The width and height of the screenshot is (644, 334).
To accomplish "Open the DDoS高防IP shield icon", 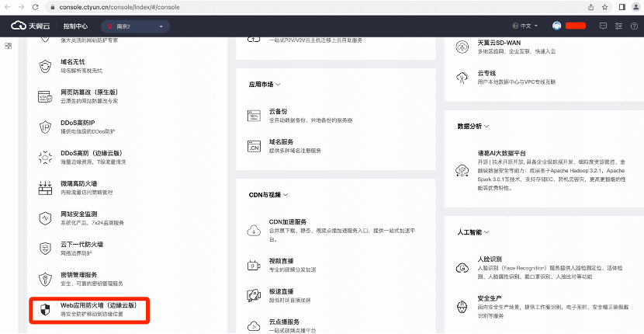I will (45, 127).
